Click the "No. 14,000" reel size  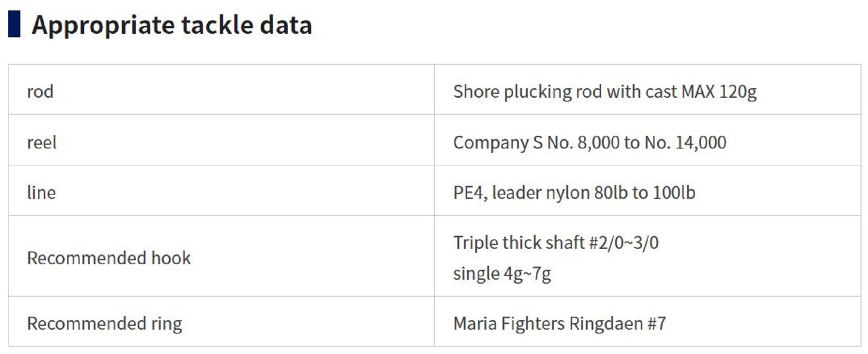coord(685,142)
